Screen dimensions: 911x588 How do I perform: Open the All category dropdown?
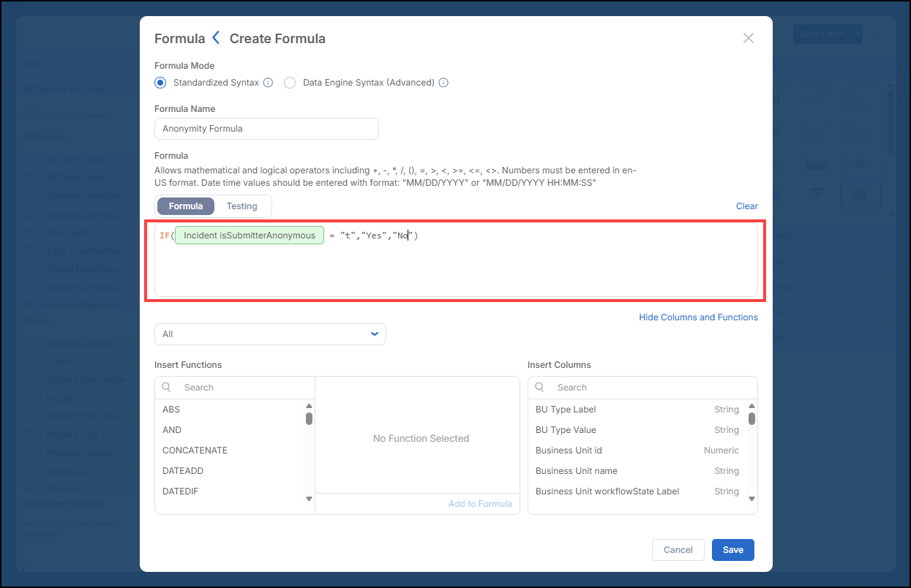tap(270, 334)
